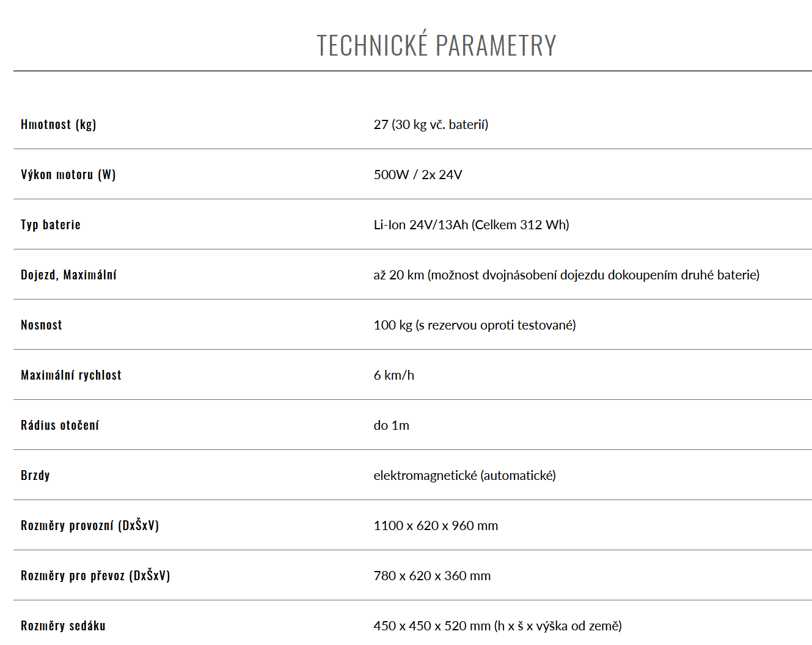Click the elektromagnetické (automatické) value
This screenshot has height=645, width=812.
465,475
